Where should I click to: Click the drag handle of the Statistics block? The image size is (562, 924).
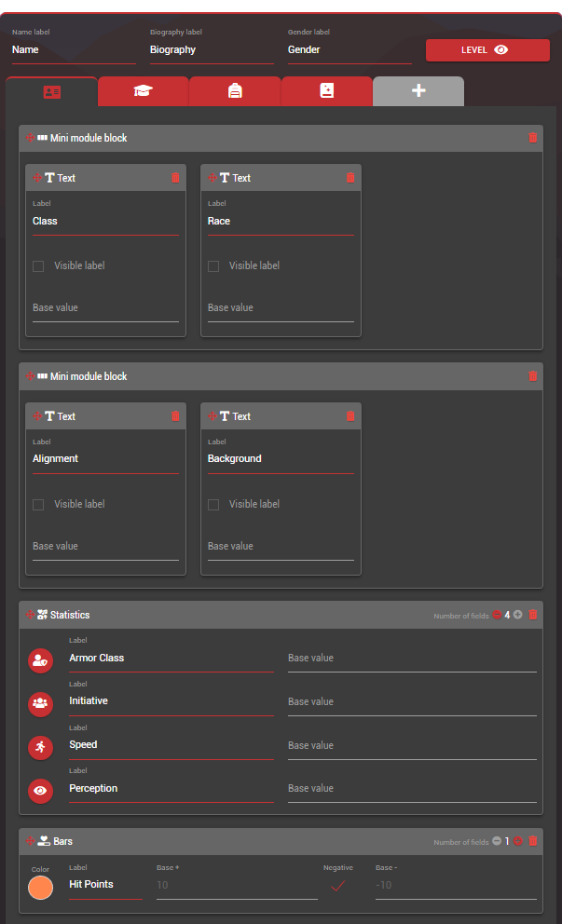tap(30, 614)
